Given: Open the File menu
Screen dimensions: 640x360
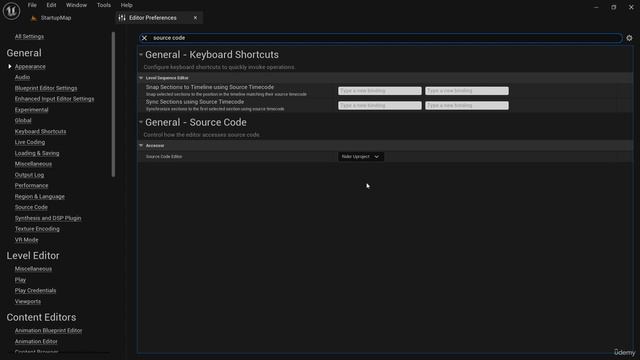Looking at the screenshot, I should coord(32,5).
